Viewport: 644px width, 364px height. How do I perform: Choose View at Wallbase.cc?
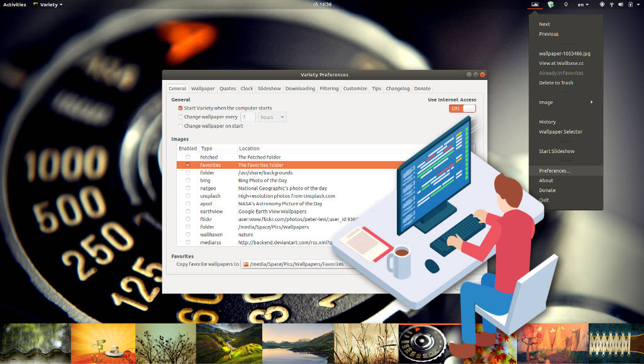[561, 64]
